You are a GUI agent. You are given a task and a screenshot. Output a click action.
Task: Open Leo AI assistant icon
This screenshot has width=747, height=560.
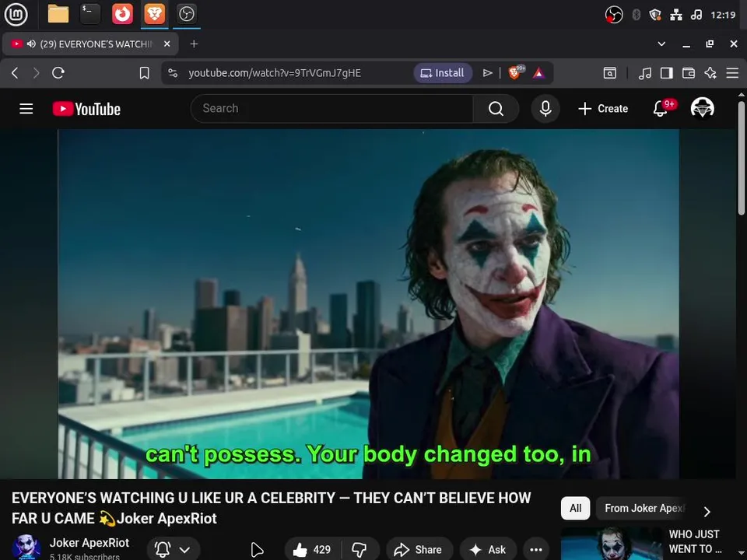tap(710, 73)
